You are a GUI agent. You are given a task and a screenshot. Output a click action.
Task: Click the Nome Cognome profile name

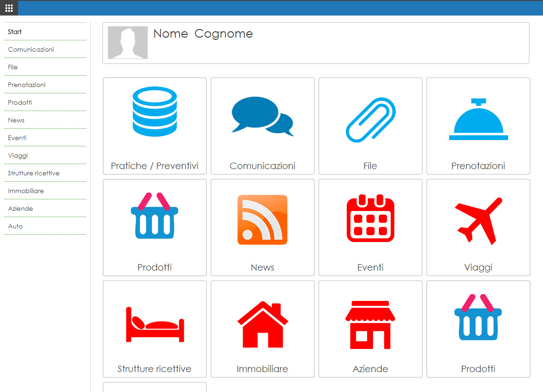tap(203, 34)
